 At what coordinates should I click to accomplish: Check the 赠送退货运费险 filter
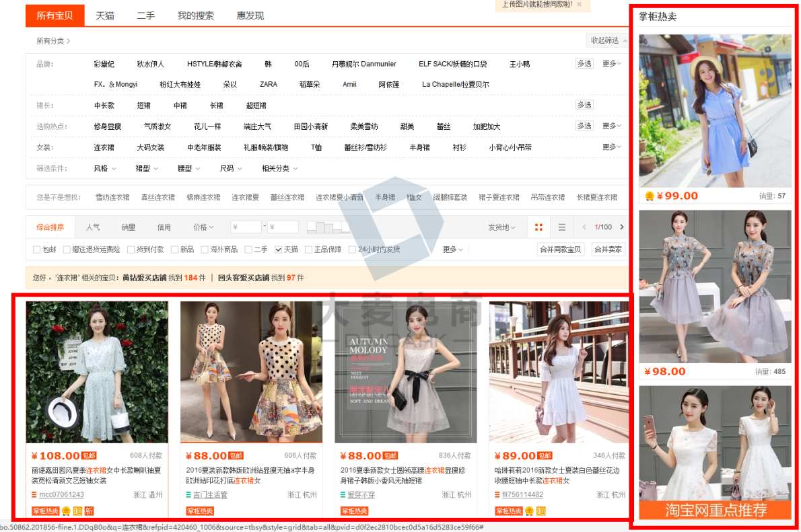pos(67,250)
